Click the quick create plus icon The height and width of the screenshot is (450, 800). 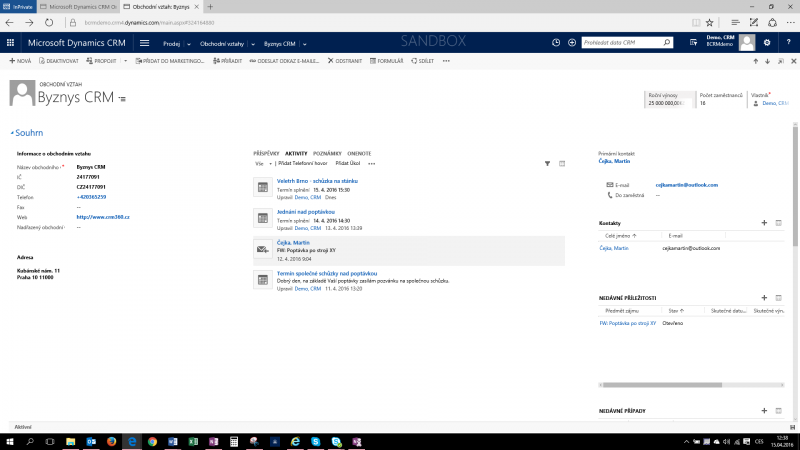coord(571,43)
